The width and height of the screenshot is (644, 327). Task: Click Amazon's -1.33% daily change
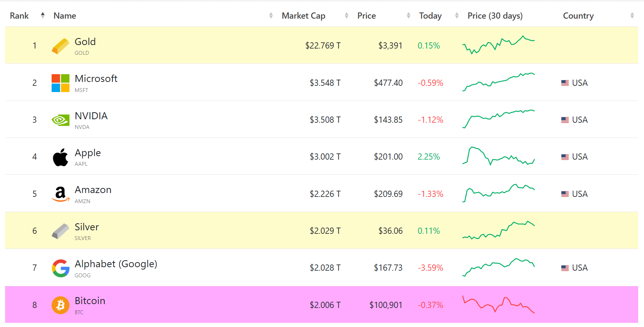coord(430,194)
